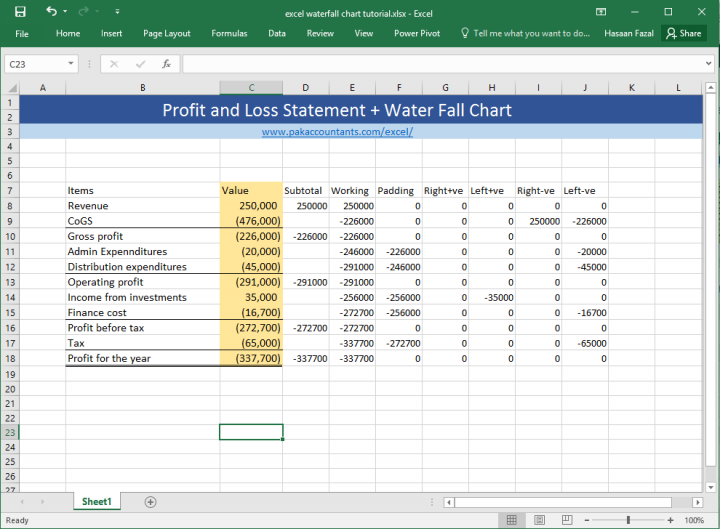Select the Padding header cell
720x529 pixels.
(399, 191)
